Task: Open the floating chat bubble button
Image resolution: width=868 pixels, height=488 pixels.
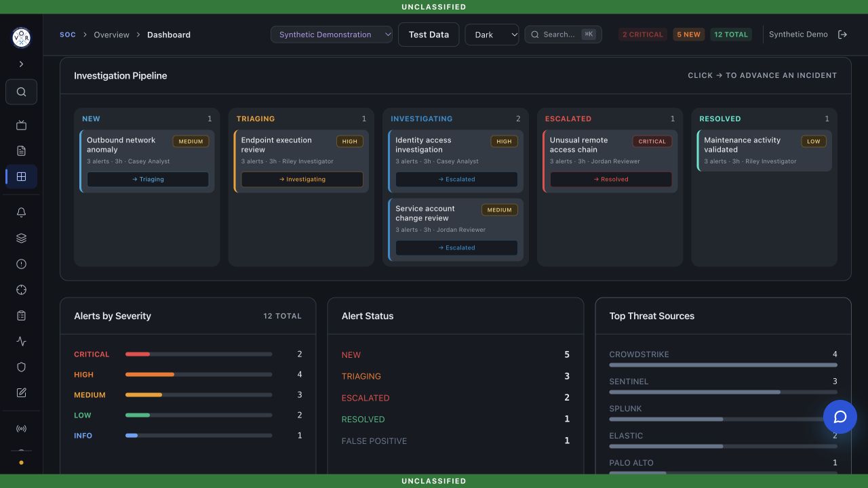Action: (x=840, y=417)
